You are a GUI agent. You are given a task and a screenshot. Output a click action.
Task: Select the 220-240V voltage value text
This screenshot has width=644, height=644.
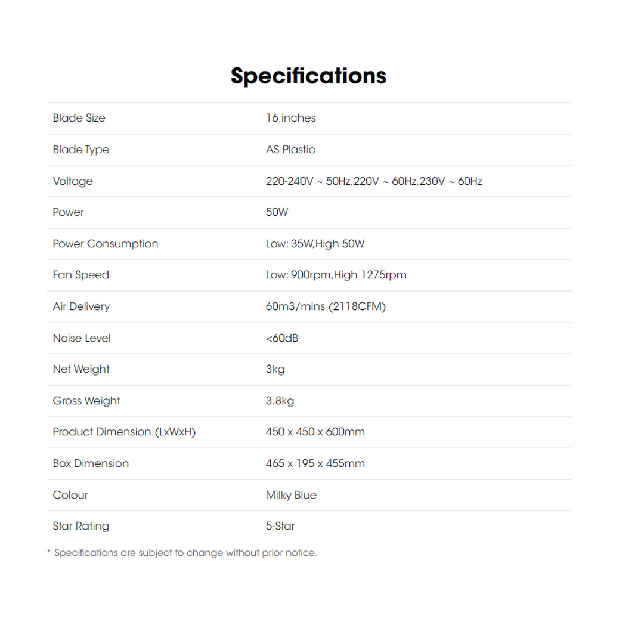[x=373, y=181]
